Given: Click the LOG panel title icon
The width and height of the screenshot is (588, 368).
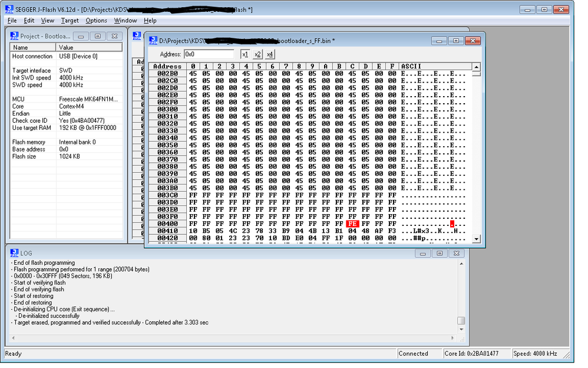Looking at the screenshot, I should 14,253.
